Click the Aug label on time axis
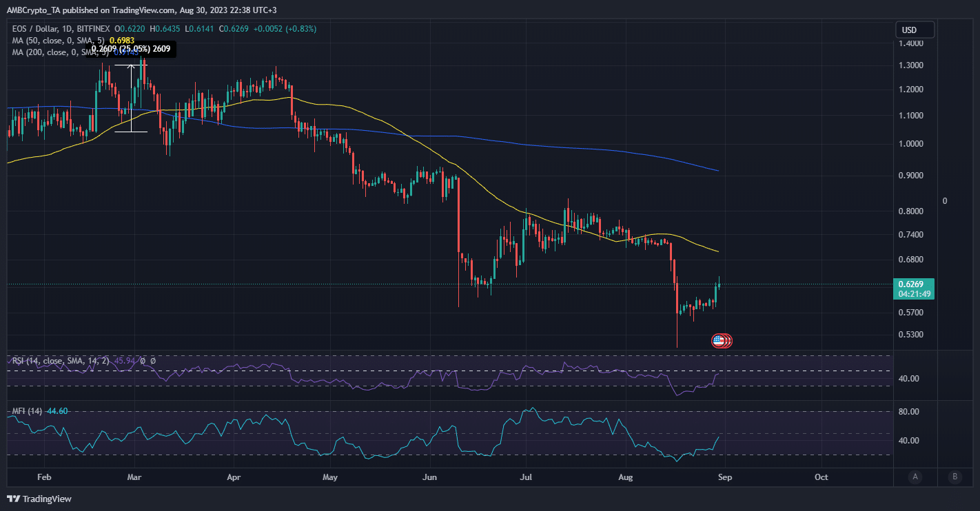Screen dimensions: 980x511 point(626,477)
